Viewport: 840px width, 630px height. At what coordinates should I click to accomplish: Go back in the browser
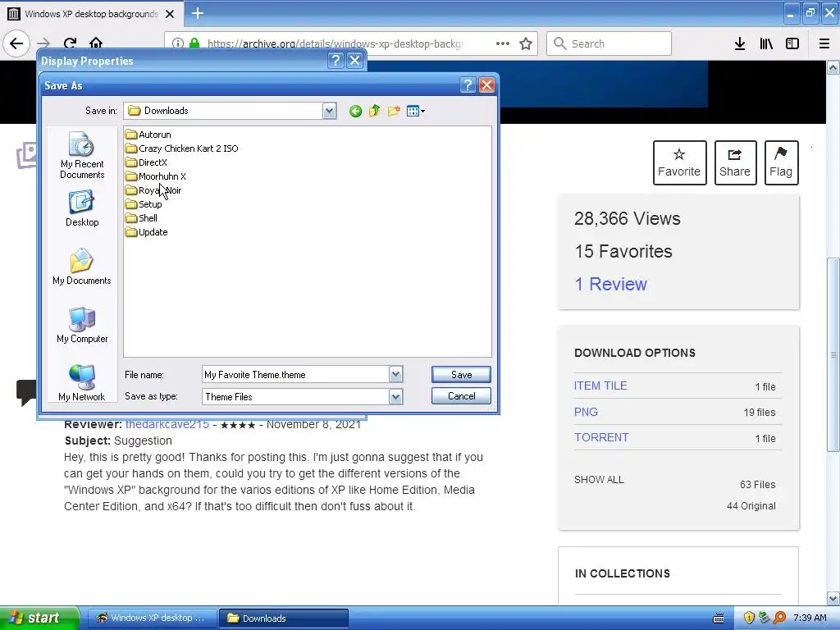16,43
